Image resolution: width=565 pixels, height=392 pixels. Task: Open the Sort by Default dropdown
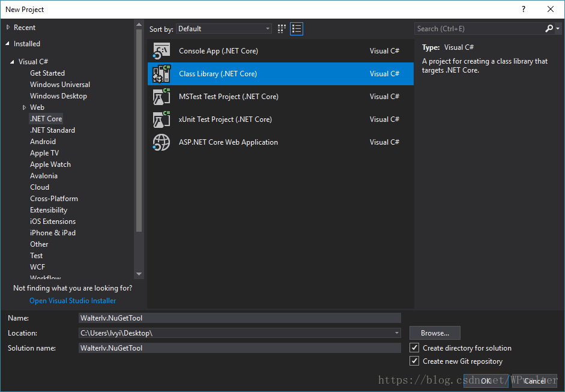click(x=224, y=29)
